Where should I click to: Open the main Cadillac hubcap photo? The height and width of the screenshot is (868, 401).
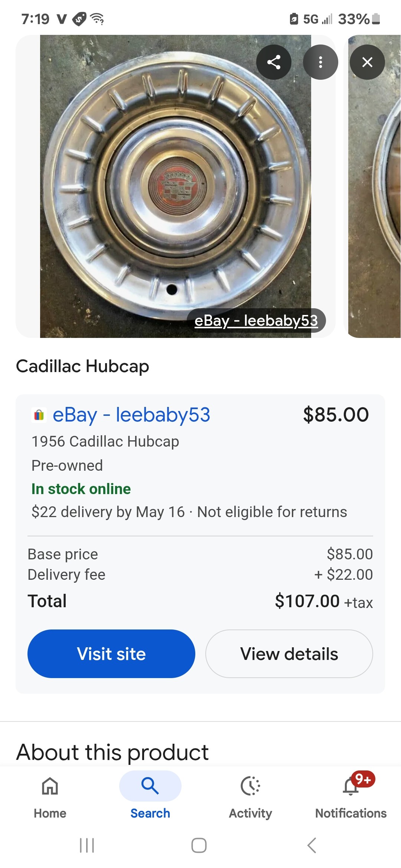coord(175,185)
